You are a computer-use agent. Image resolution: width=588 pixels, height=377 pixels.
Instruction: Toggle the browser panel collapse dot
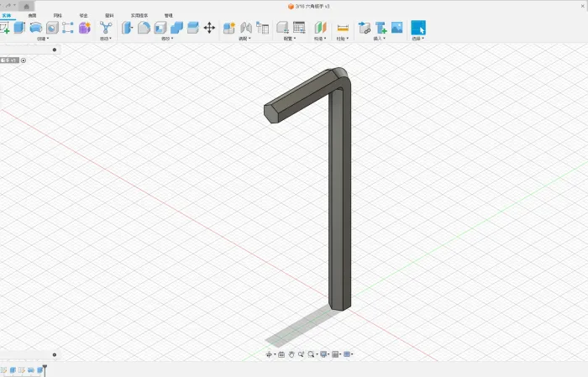[55, 50]
